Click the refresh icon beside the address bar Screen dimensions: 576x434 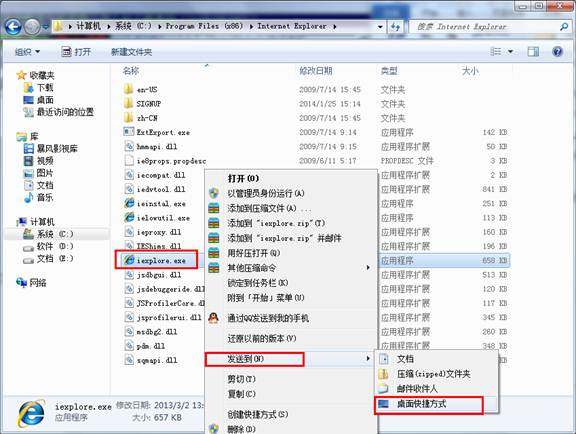coord(396,27)
